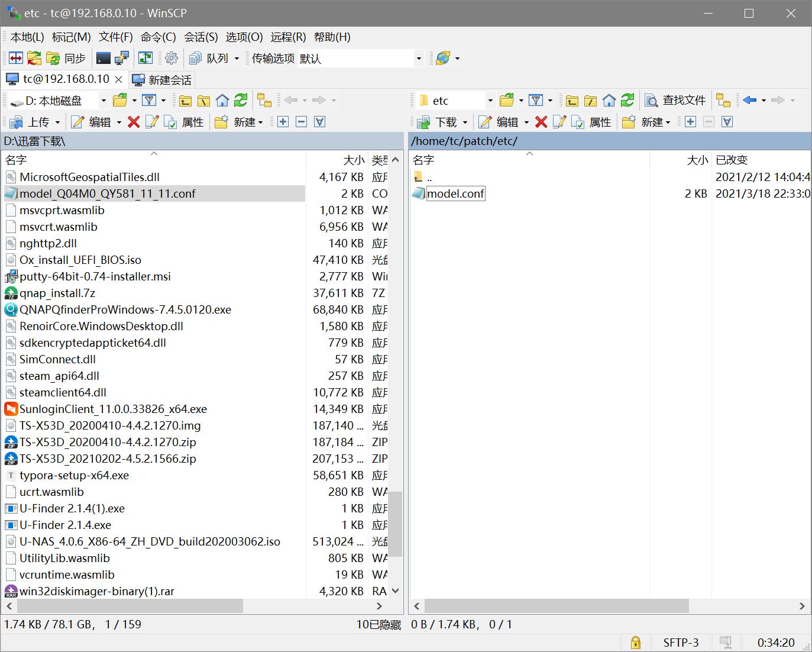
Task: Click the lock icon in status bar
Action: 636,643
